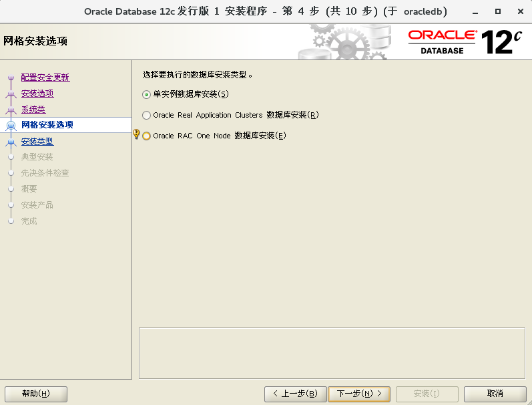
Task: Click 典型安装 greyed step text
Action: 37,157
